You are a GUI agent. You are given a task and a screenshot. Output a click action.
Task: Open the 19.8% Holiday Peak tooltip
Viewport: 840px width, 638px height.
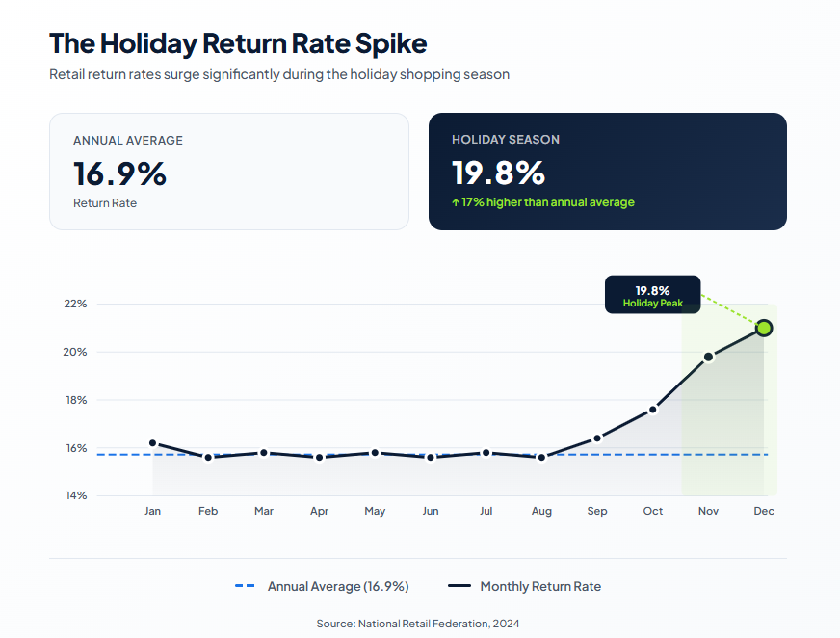[652, 295]
